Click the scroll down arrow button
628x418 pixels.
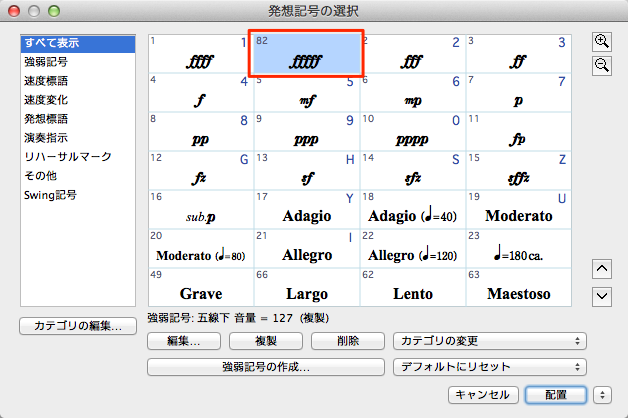point(602,297)
